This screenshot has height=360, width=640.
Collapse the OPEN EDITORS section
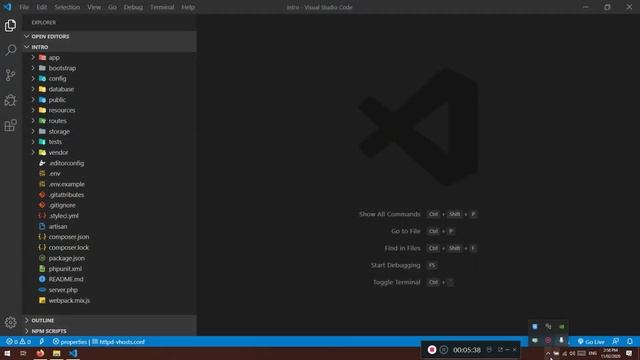[109, 36]
